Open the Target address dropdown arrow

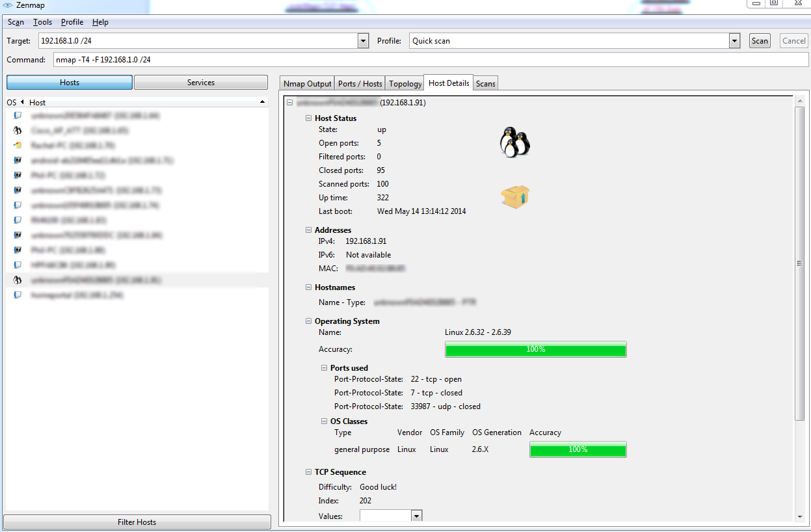[364, 41]
